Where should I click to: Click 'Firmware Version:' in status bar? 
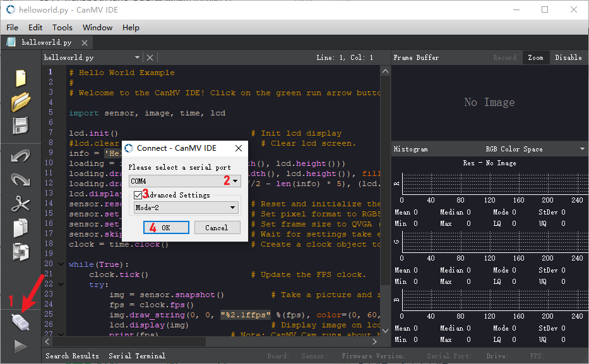point(373,356)
